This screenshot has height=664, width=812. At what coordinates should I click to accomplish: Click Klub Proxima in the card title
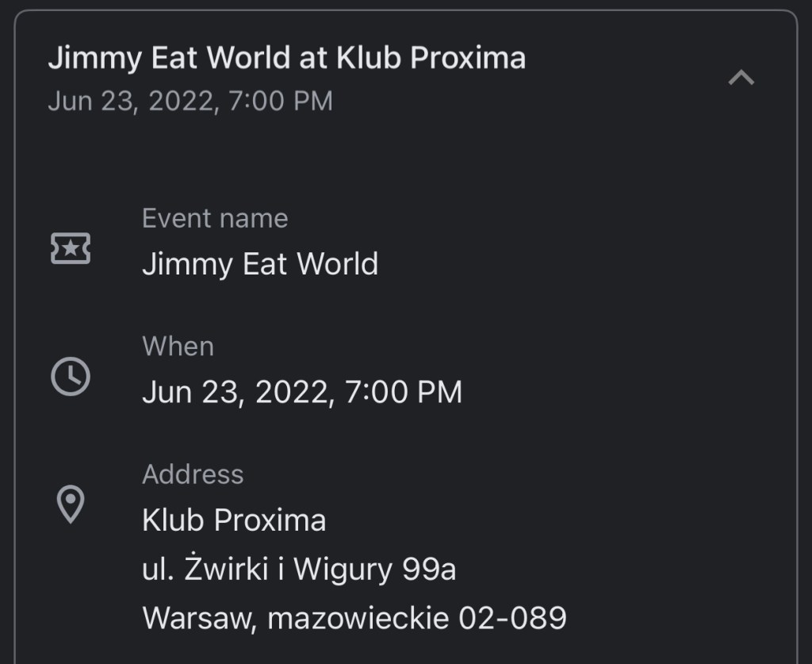(x=431, y=58)
